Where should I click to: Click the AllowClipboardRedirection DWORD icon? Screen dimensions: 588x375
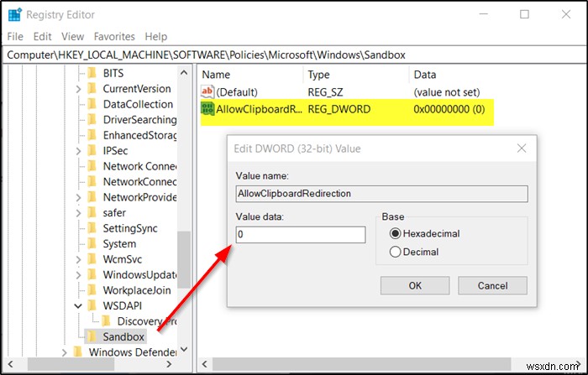pos(207,109)
